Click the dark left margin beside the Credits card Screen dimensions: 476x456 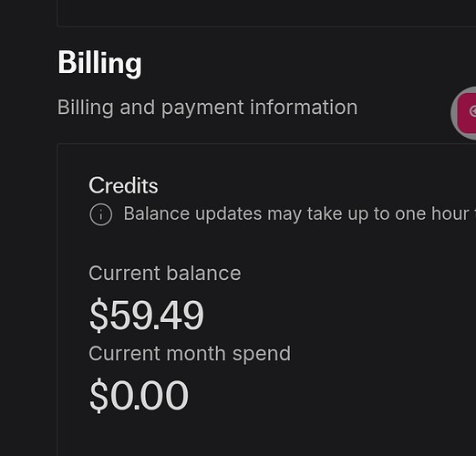[28, 299]
